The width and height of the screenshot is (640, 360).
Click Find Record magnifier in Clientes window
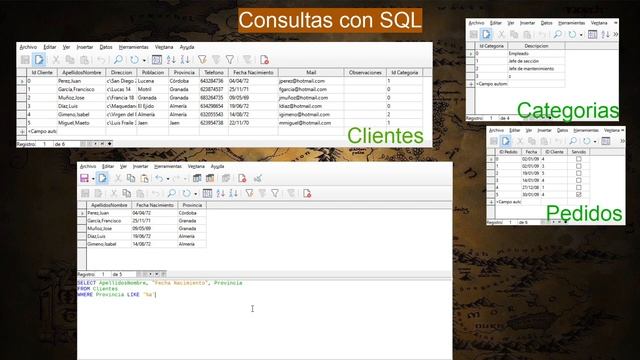118,60
